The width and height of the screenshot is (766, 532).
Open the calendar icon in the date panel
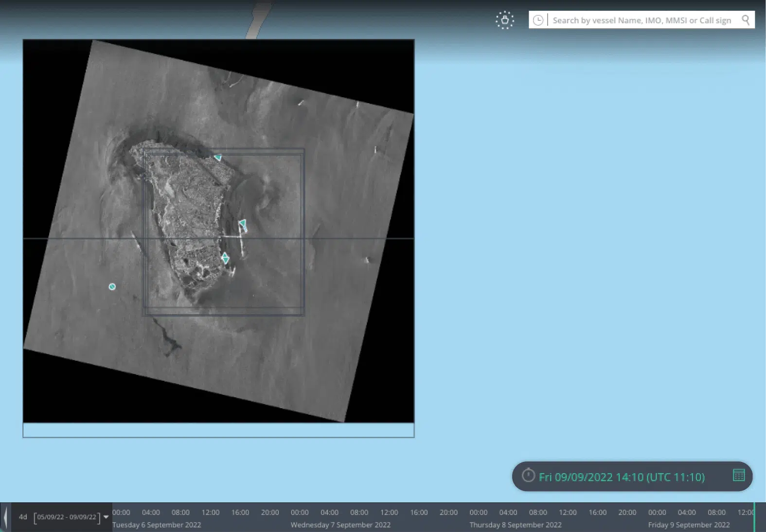pyautogui.click(x=739, y=475)
